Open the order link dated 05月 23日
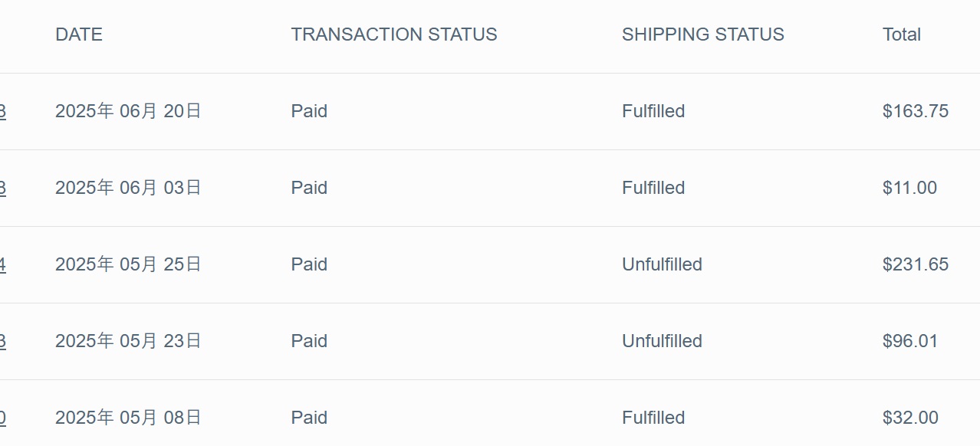Viewport: 980px width, 446px height. (2, 342)
